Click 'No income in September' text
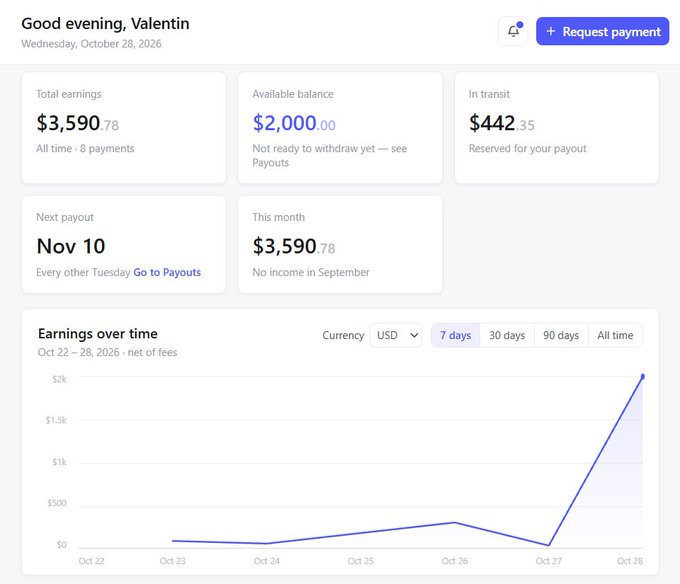 coord(311,272)
